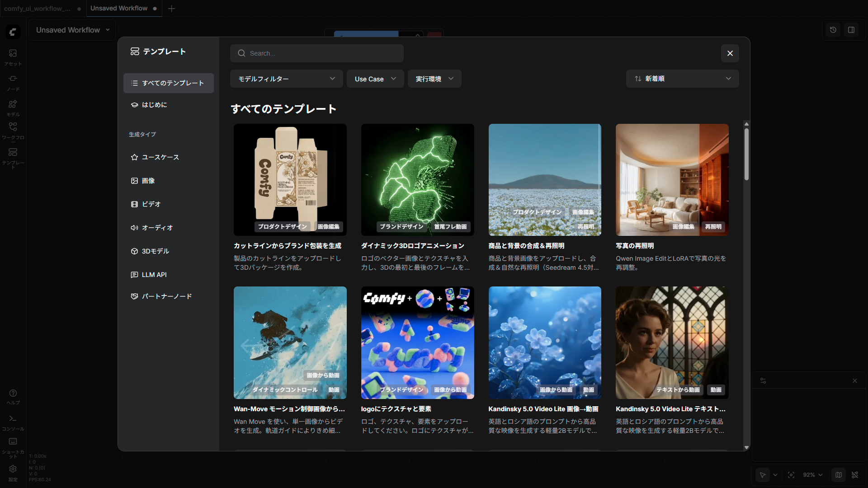Click the template Search field
868x488 pixels.
coord(316,53)
